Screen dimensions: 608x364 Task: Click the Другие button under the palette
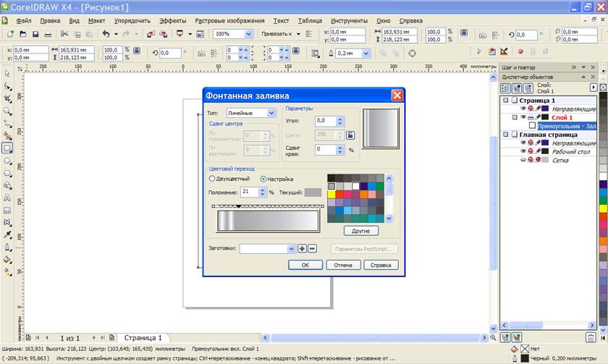point(361,231)
